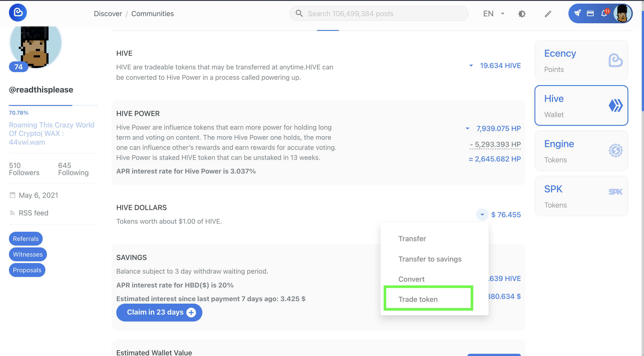This screenshot has width=644, height=356.
Task: Click the SPK logo icon
Action: pos(616,192)
